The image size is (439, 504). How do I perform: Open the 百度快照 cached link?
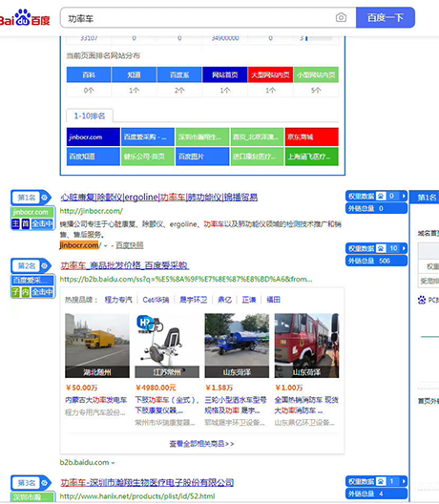click(129, 245)
